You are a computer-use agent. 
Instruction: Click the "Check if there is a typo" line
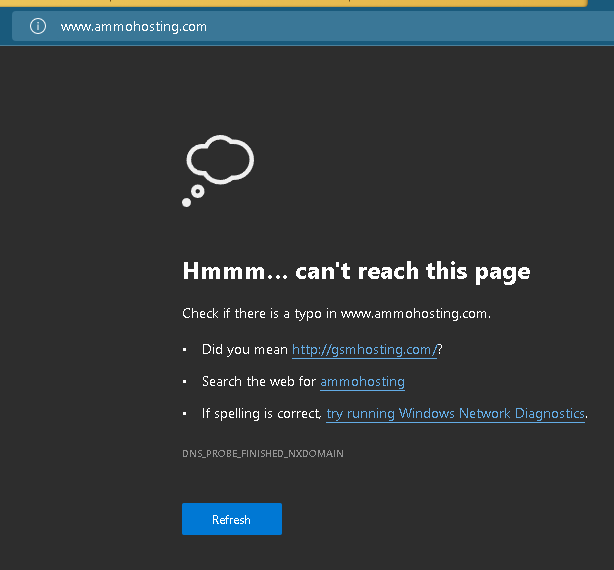[336, 314]
